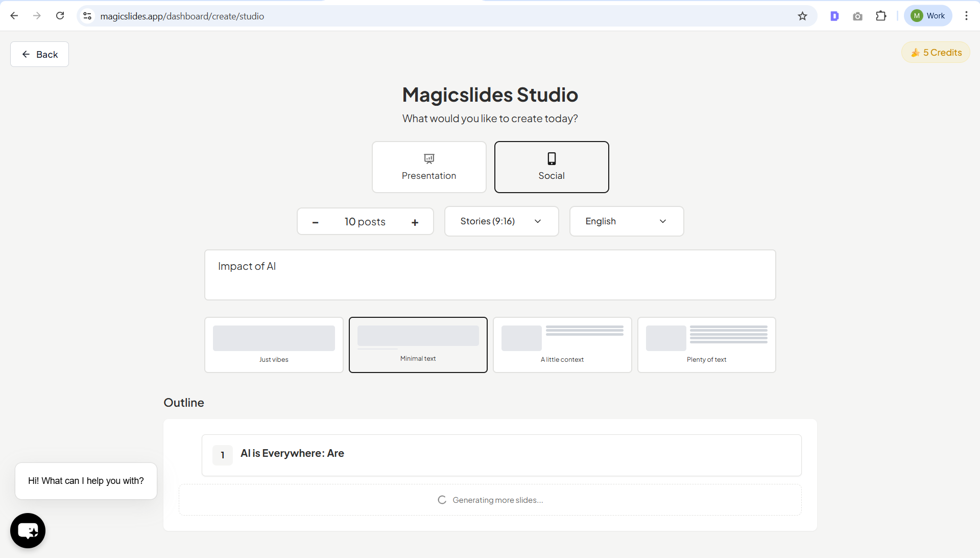Image resolution: width=980 pixels, height=558 pixels.
Task: Bookmark this page with the star icon
Action: click(802, 16)
